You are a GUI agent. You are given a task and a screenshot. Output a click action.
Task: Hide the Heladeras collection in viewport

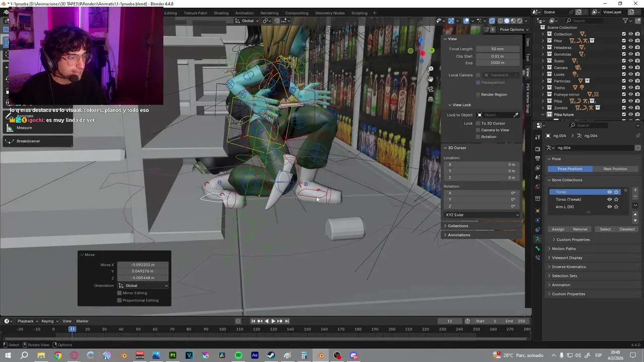coord(630,48)
